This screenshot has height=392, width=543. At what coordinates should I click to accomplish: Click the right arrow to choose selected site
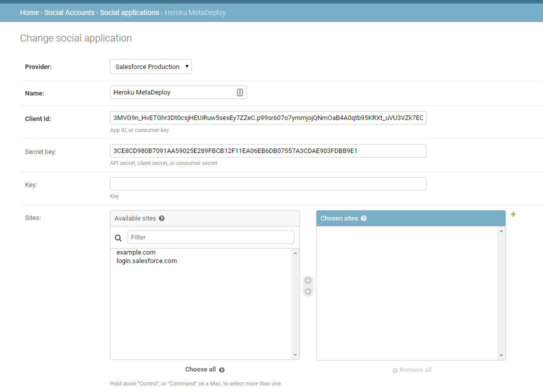tap(307, 280)
